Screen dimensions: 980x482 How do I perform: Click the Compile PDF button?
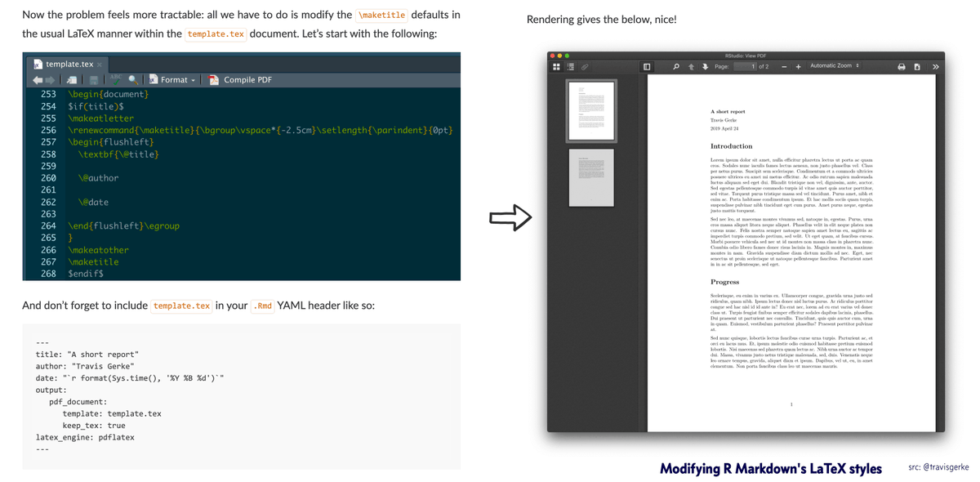(239, 80)
